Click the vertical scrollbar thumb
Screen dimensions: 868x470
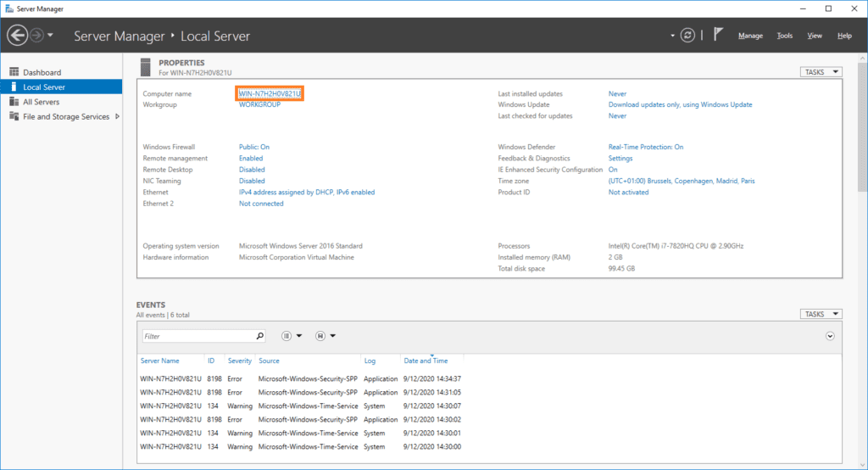pyautogui.click(x=862, y=127)
